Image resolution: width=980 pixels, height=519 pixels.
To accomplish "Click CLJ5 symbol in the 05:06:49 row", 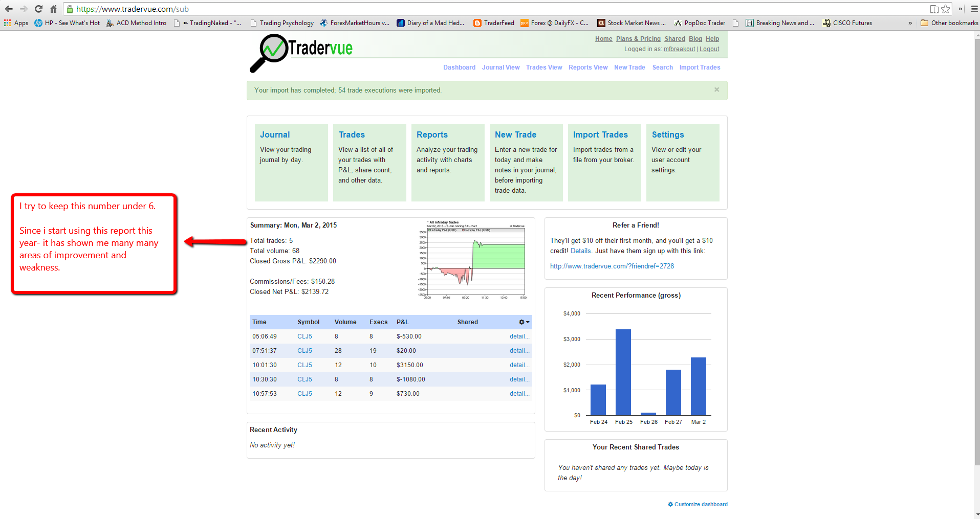I will tap(305, 336).
